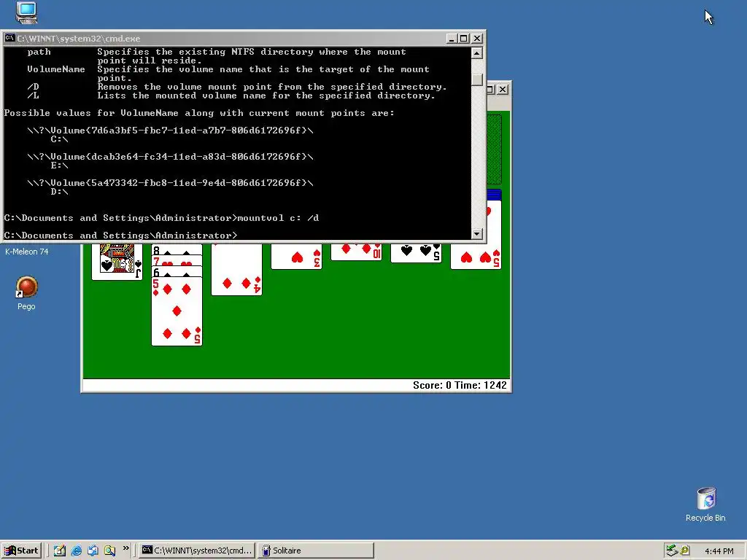Close the Solitaire window
747x560 pixels.
502,89
